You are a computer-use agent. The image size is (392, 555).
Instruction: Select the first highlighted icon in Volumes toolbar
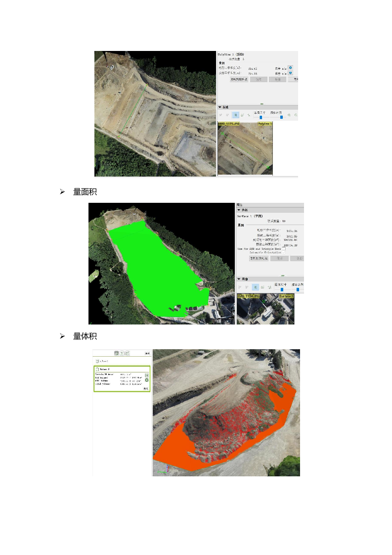pyautogui.click(x=117, y=353)
